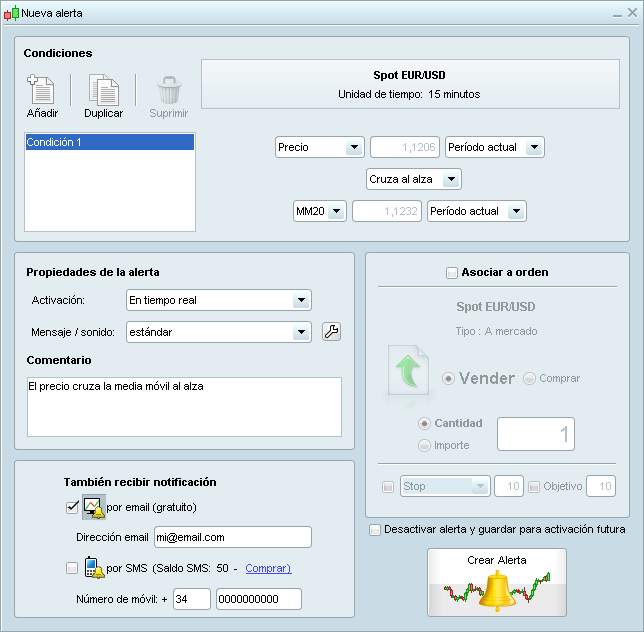Click the Comentario text area
Viewport: 644px width, 632px height.
click(184, 407)
